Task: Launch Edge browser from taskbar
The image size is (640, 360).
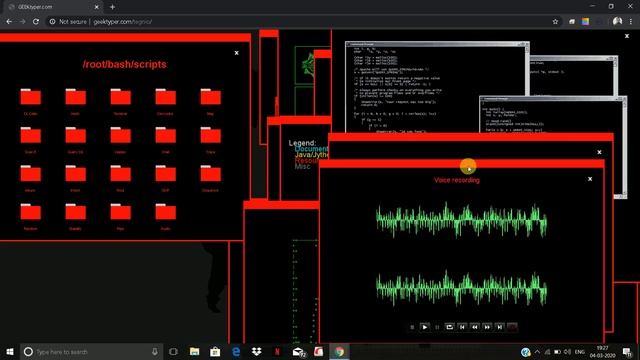Action: 236,351
